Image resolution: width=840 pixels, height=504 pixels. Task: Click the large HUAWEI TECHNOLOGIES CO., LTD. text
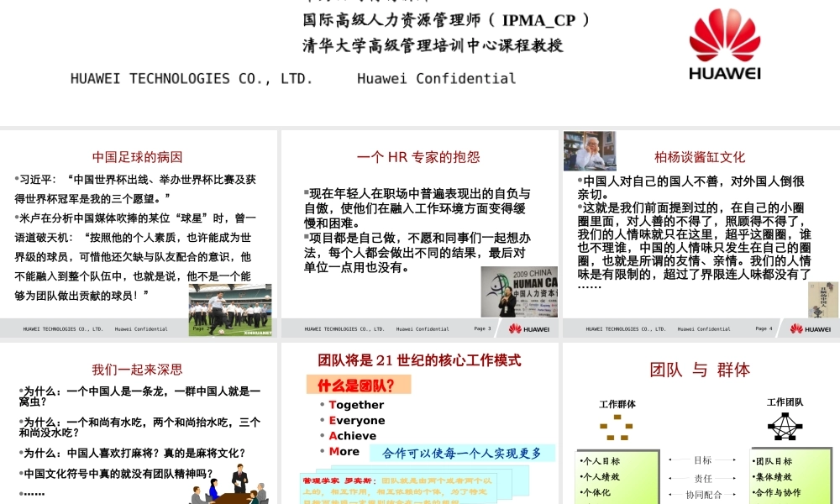pyautogui.click(x=192, y=79)
